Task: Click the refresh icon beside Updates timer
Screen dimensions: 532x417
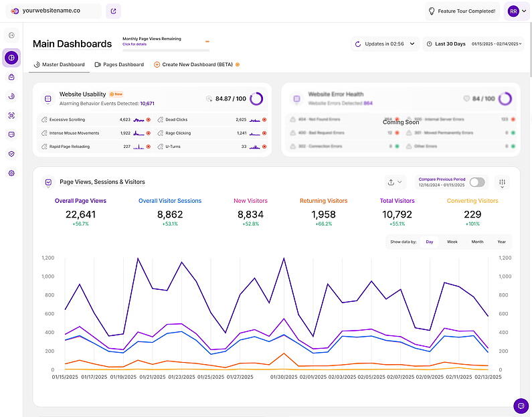Action: point(357,44)
